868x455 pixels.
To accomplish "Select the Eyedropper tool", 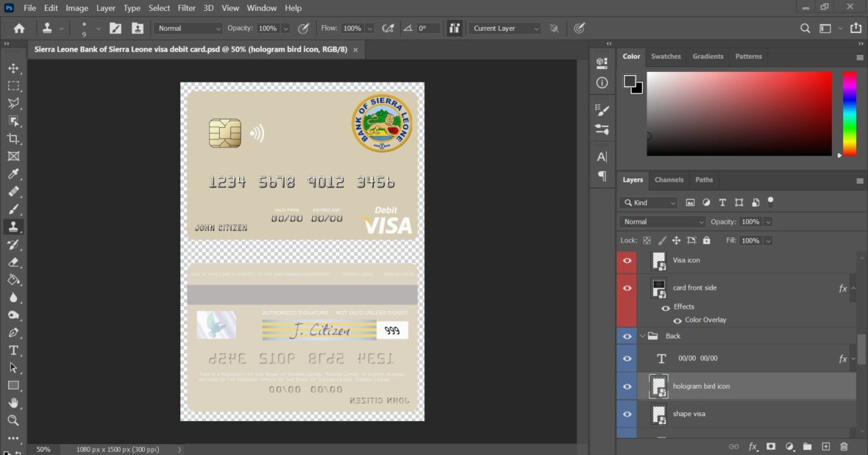I will click(13, 173).
